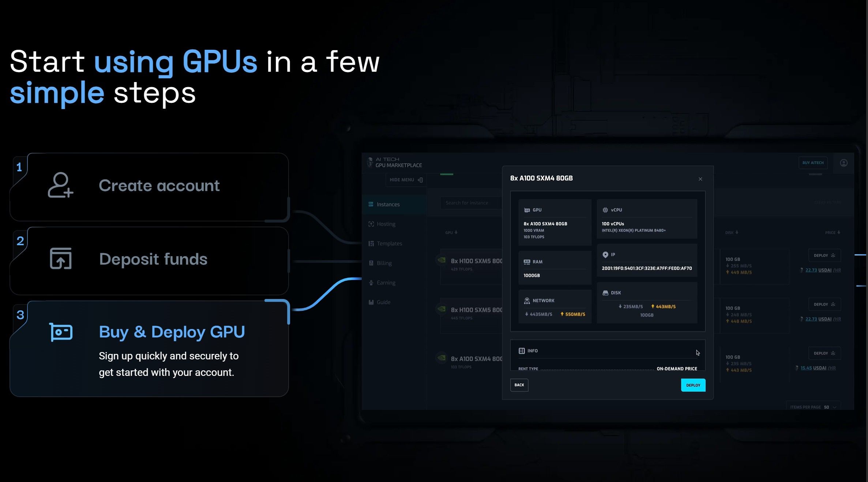Click the Buy & Deploy GPU card icon
The image size is (868, 482).
pos(61,332)
